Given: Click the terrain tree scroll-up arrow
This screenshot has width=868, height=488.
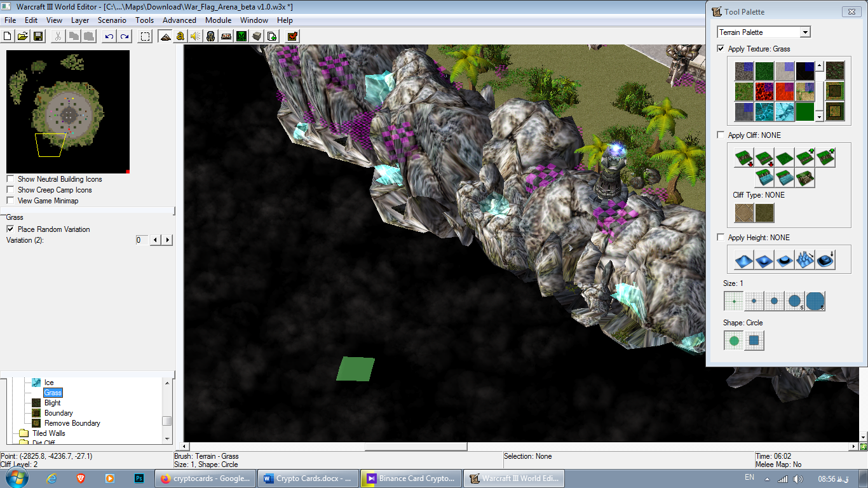Looking at the screenshot, I should tap(167, 383).
